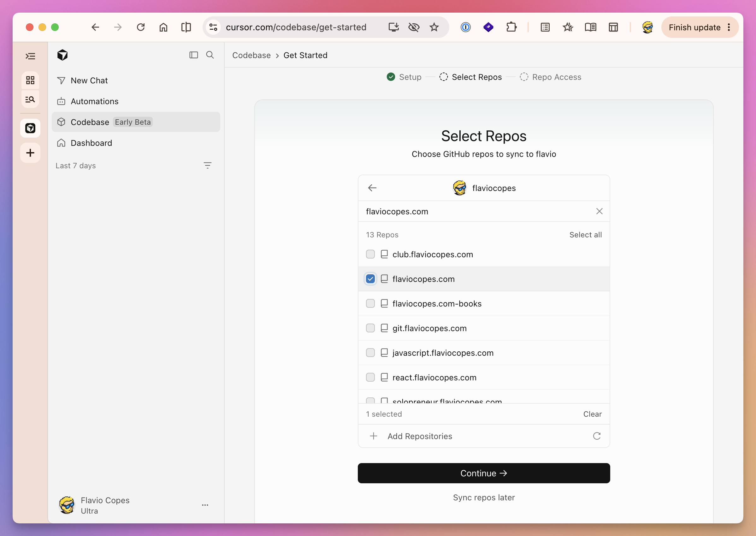Open the browser profile avatar

click(647, 27)
